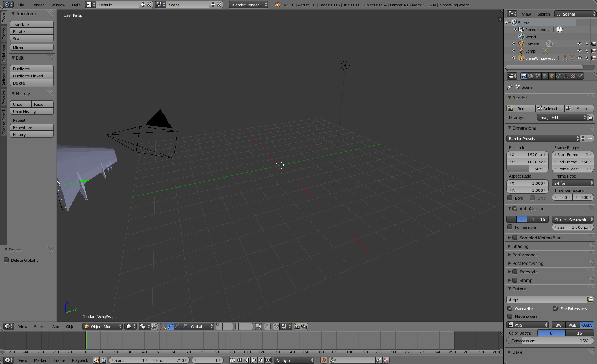Open the World properties tab icon
597x364 pixels.
pyautogui.click(x=545, y=76)
